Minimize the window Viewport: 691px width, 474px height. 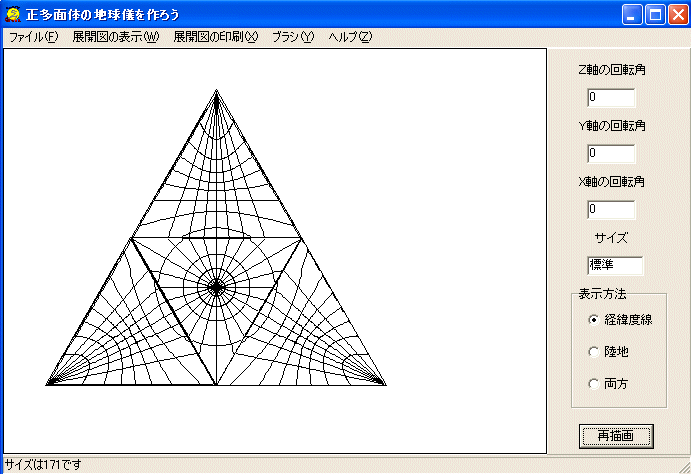coord(632,15)
